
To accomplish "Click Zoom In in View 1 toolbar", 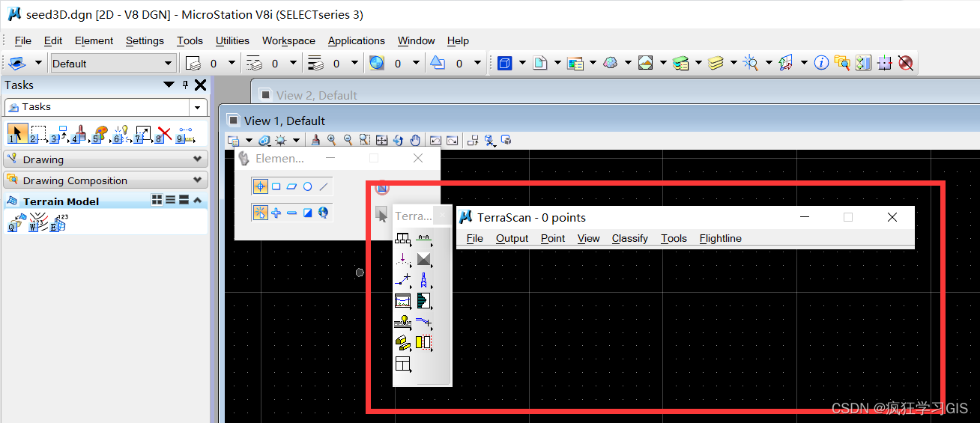I will 331,140.
